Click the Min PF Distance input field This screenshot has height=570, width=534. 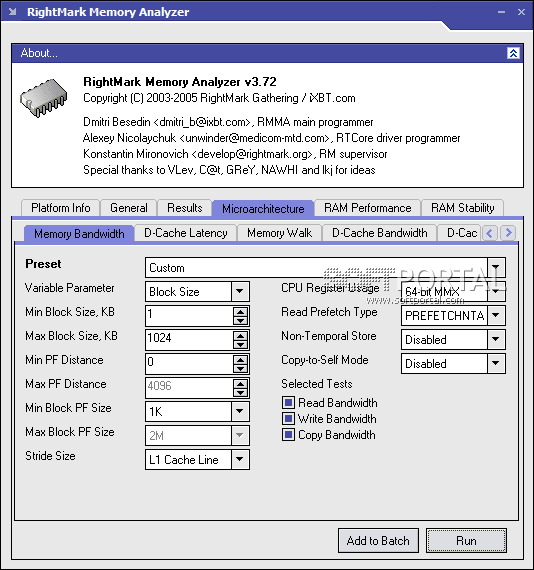[x=189, y=363]
